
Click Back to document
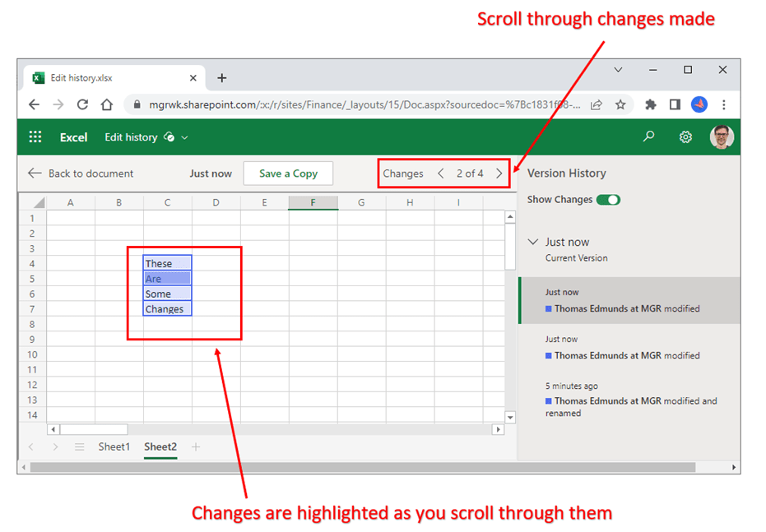coord(81,173)
